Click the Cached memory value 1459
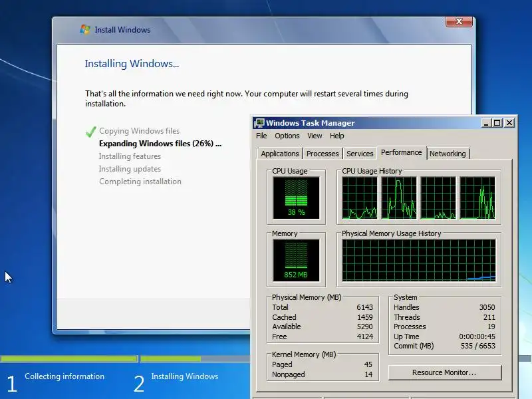The width and height of the screenshot is (532, 399). click(364, 317)
